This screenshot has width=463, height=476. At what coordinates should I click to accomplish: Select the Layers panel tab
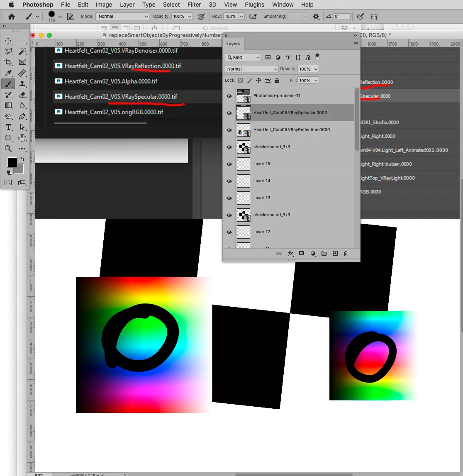coord(233,44)
